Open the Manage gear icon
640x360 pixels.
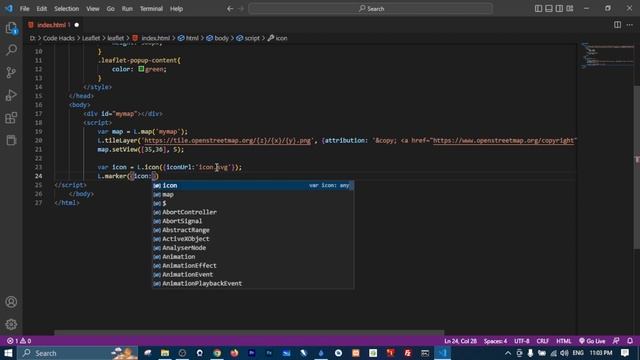11,324
